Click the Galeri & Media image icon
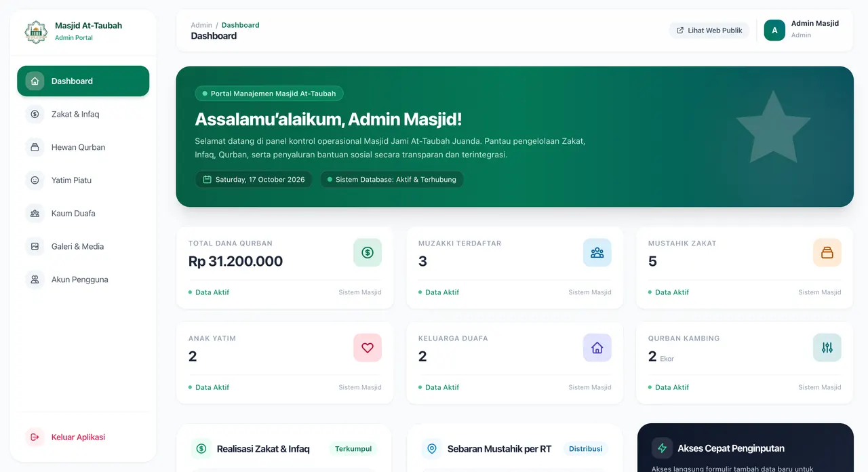This screenshot has width=868, height=472. tap(35, 246)
